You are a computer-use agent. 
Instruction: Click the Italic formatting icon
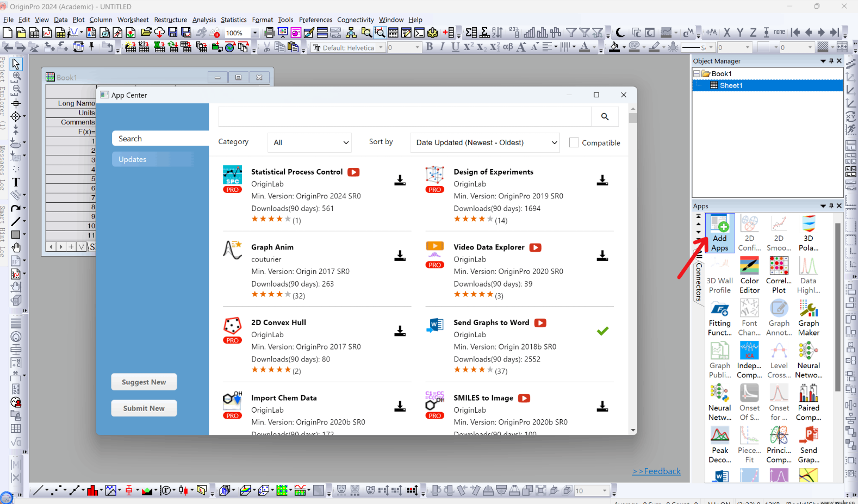[442, 47]
